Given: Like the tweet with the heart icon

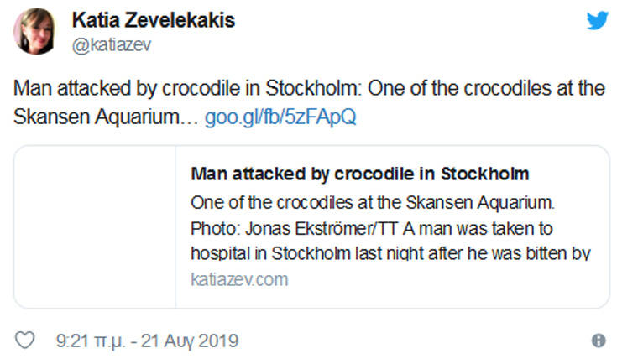Looking at the screenshot, I should [27, 341].
